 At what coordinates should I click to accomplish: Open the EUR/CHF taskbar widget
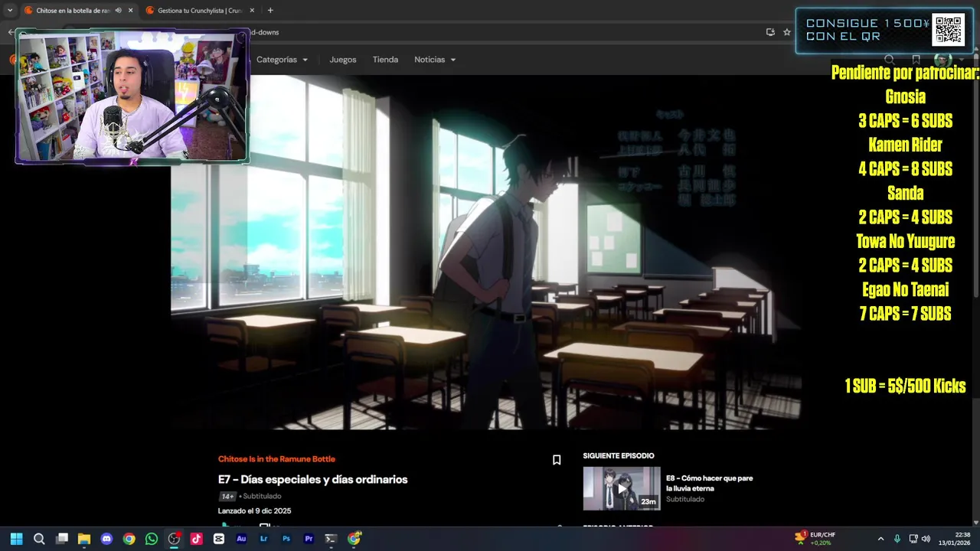(x=815, y=539)
